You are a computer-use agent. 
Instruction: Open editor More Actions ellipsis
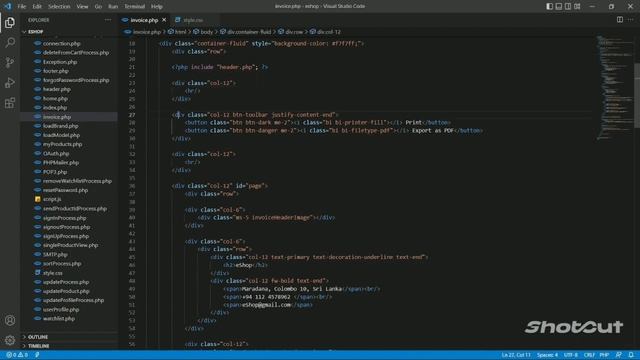pyautogui.click(x=631, y=20)
